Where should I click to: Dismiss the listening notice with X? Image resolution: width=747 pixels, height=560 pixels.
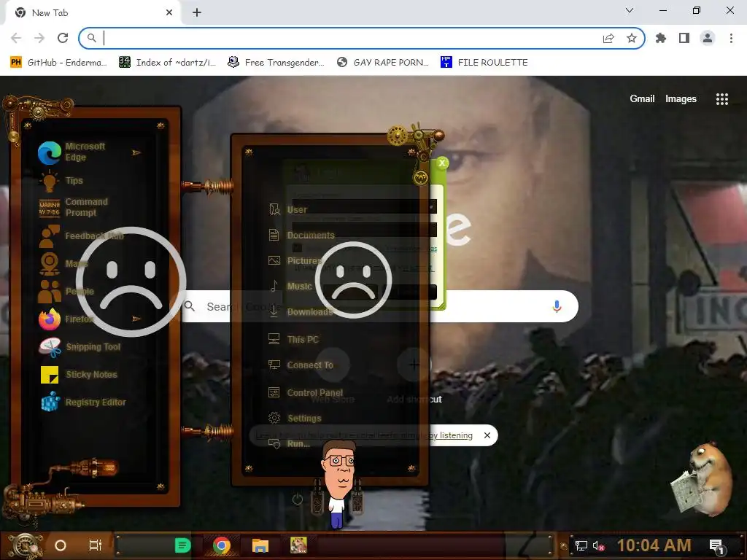(487, 435)
